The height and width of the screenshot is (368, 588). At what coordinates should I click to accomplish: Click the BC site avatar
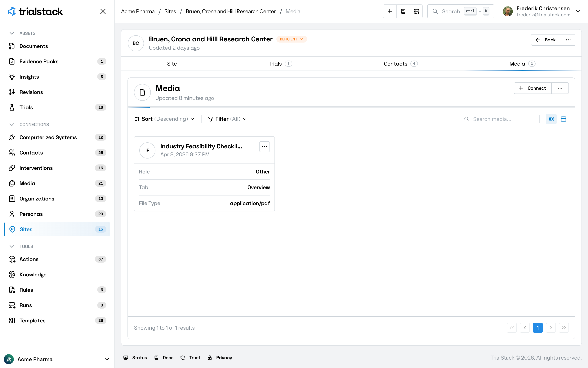136,43
